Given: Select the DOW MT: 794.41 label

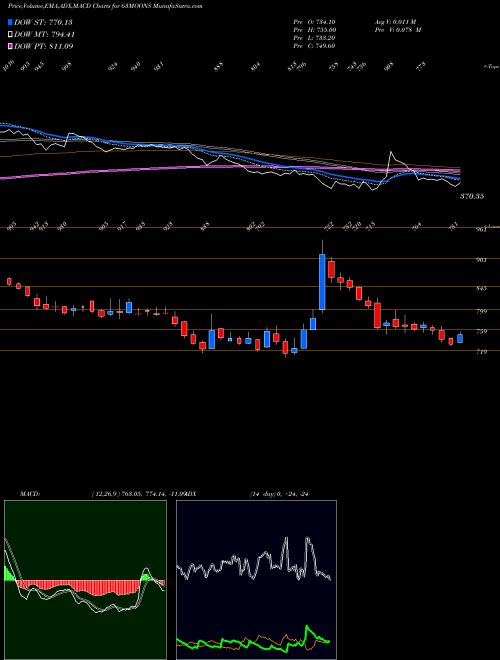Looking at the screenshot, I should point(44,35).
